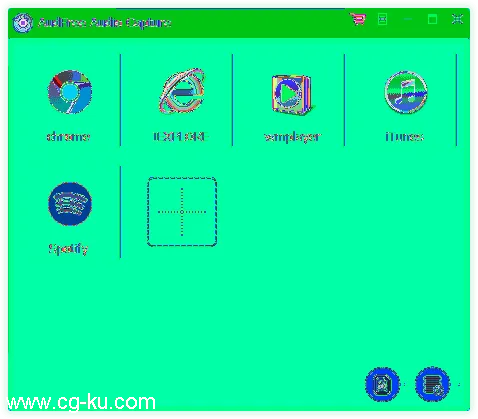Screen dimensions: 478x419
Task: Click the AudFree app logo
Action: point(23,23)
